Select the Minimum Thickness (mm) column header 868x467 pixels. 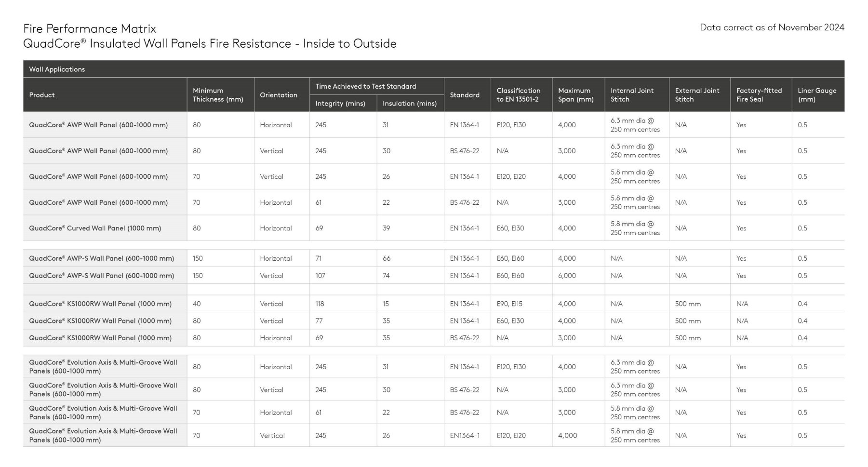coord(218,95)
